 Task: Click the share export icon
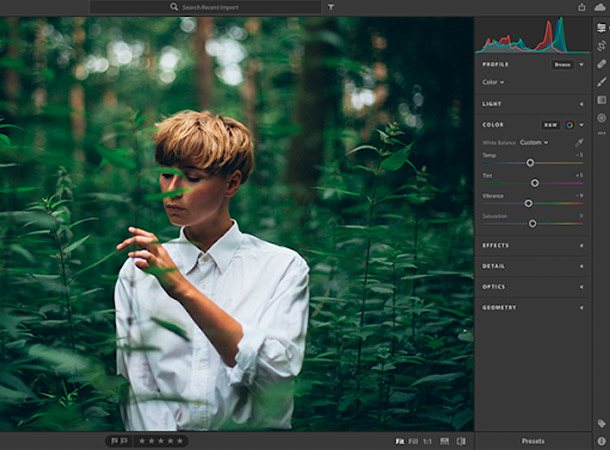pos(582,7)
